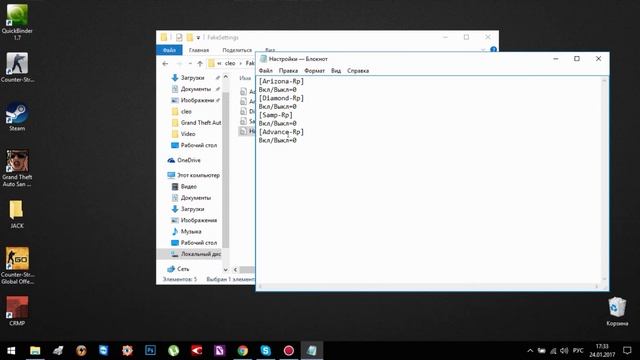Select Видео under Этот компьютер

pos(189,187)
